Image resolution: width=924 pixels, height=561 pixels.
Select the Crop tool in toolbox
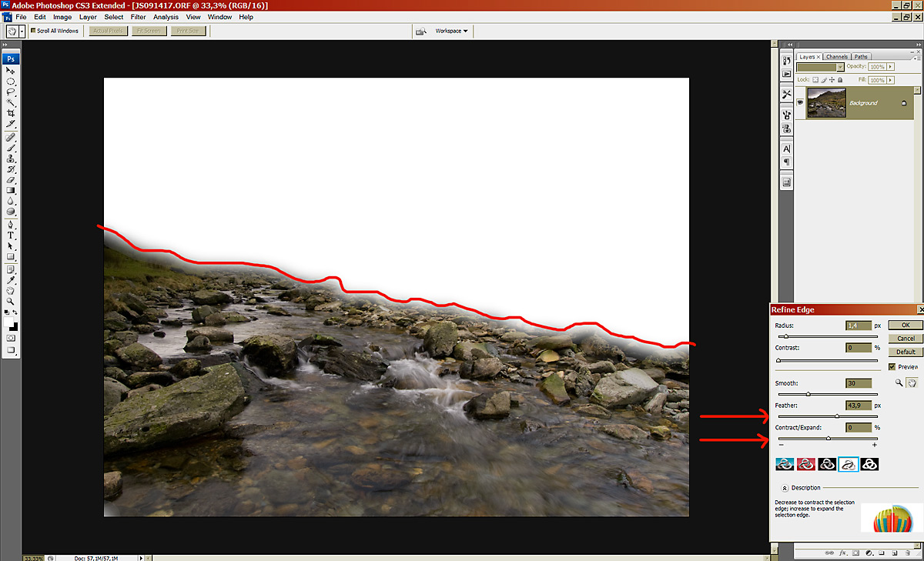coord(11,113)
